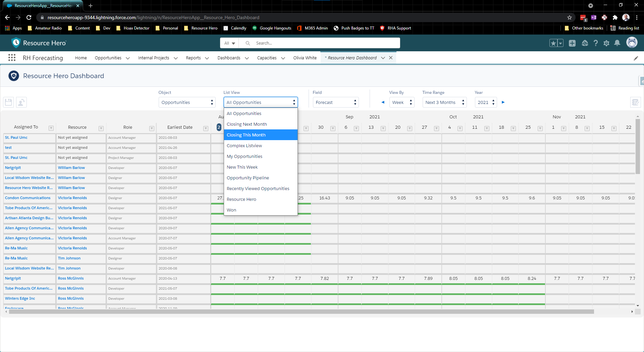The height and width of the screenshot is (352, 644).
Task: Open the Field dropdown showing Forecast
Action: [x=336, y=102]
